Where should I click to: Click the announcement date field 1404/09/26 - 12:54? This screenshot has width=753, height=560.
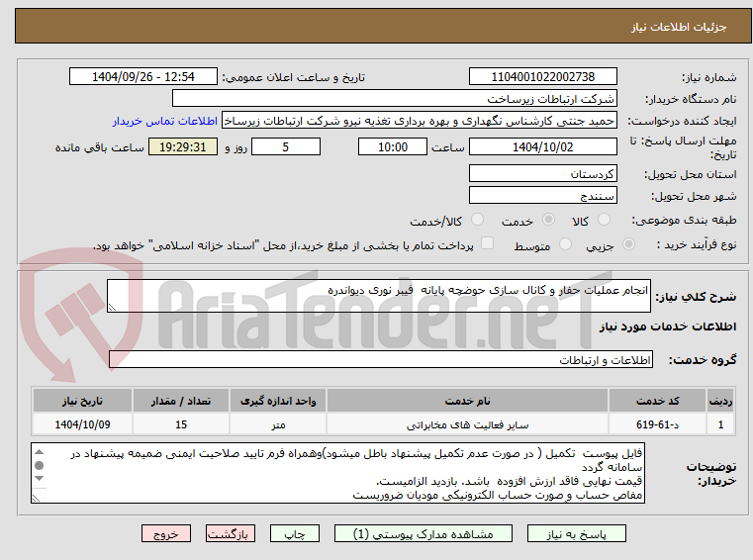click(x=143, y=77)
